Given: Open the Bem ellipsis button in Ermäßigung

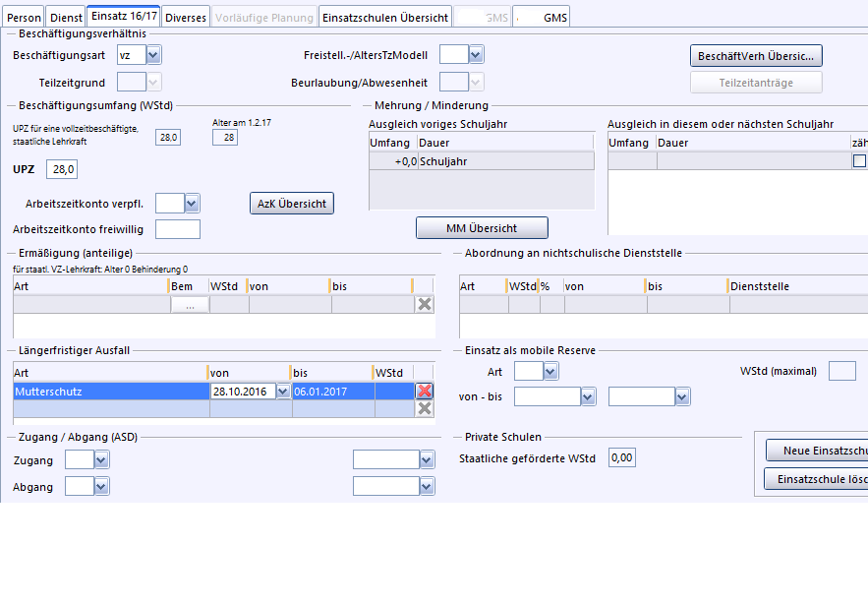Looking at the screenshot, I should (190, 305).
